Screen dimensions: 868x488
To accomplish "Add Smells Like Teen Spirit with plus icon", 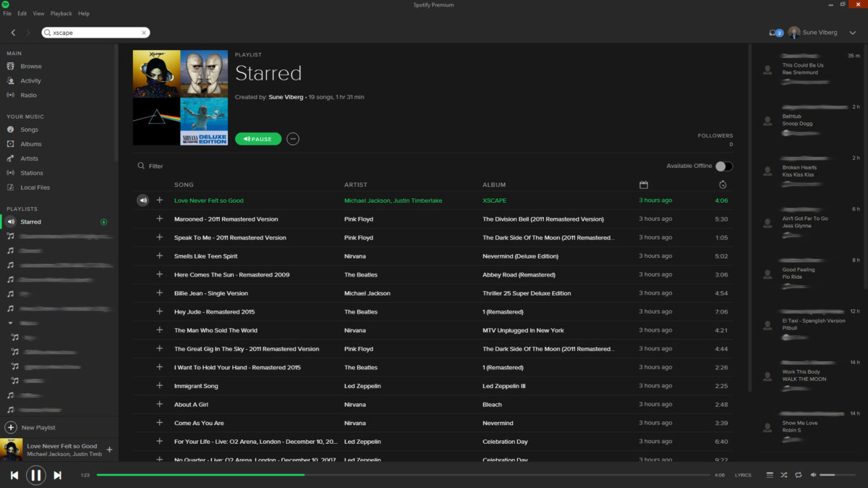I will point(160,256).
